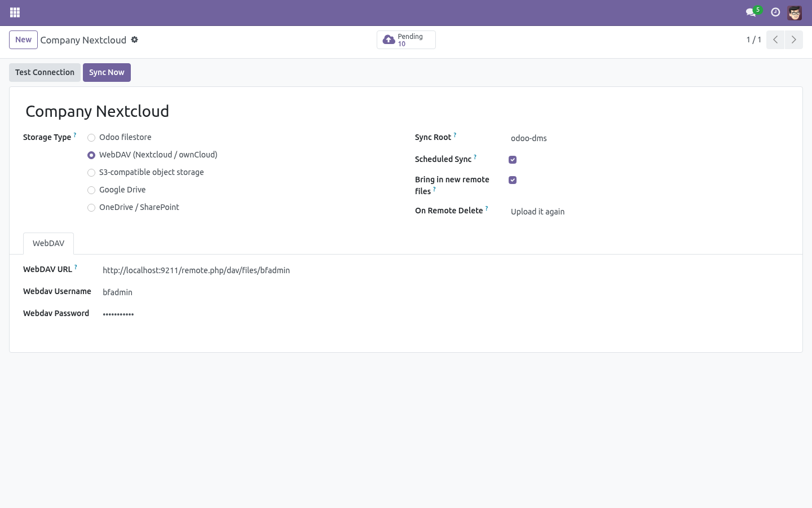Show the Bring in new remote files tooltip
Screen dimensions: 812x508
tap(434, 189)
